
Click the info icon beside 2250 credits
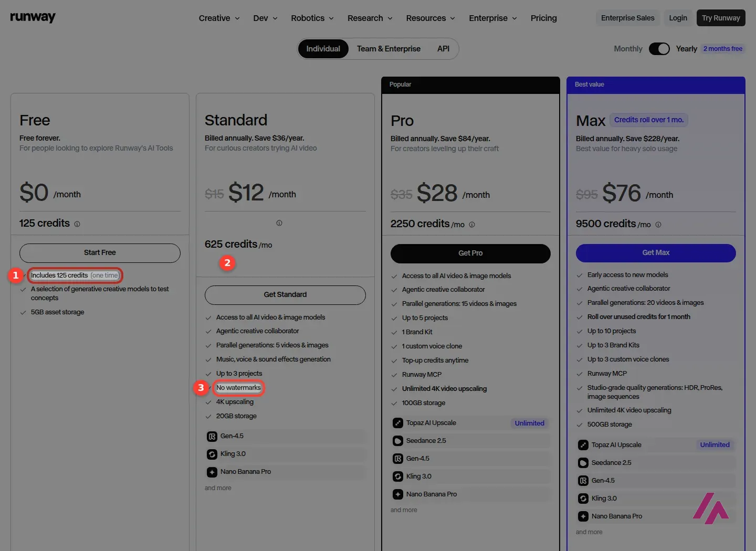tap(472, 225)
